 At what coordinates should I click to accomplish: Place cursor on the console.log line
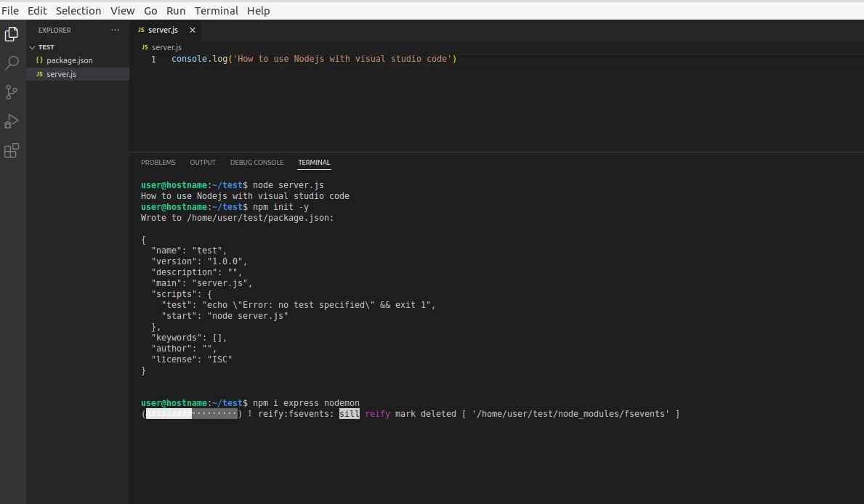click(x=312, y=59)
